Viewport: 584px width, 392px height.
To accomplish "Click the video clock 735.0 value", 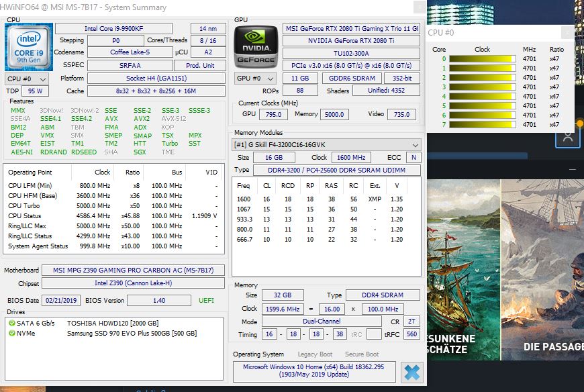I will (x=401, y=114).
